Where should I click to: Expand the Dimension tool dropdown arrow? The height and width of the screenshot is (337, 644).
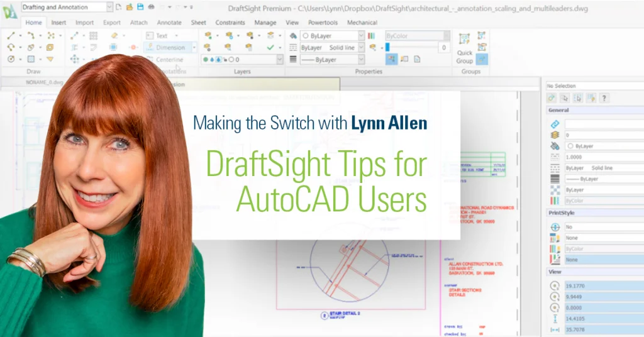coord(194,48)
